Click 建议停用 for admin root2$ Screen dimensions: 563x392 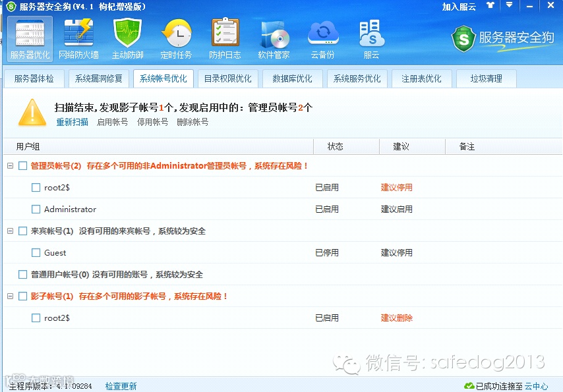click(x=397, y=187)
